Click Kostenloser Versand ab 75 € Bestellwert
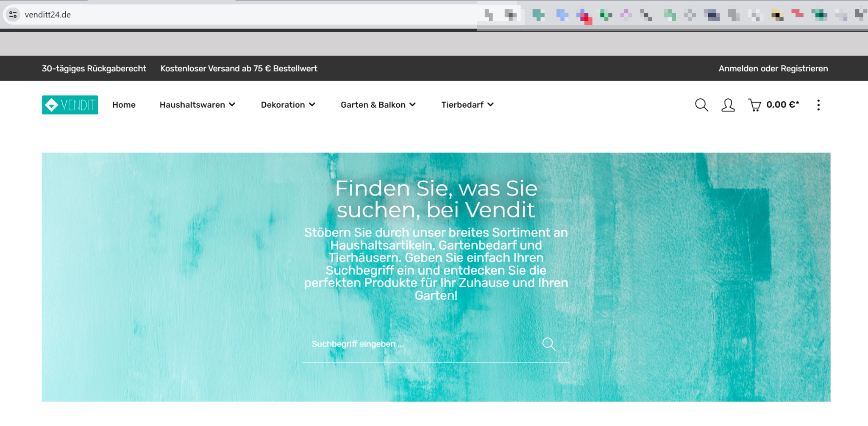Image resolution: width=868 pixels, height=426 pixels. (239, 69)
